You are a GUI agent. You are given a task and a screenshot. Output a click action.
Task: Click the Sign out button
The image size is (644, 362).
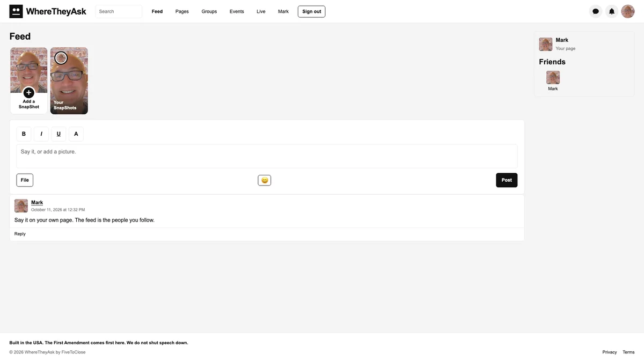point(311,11)
